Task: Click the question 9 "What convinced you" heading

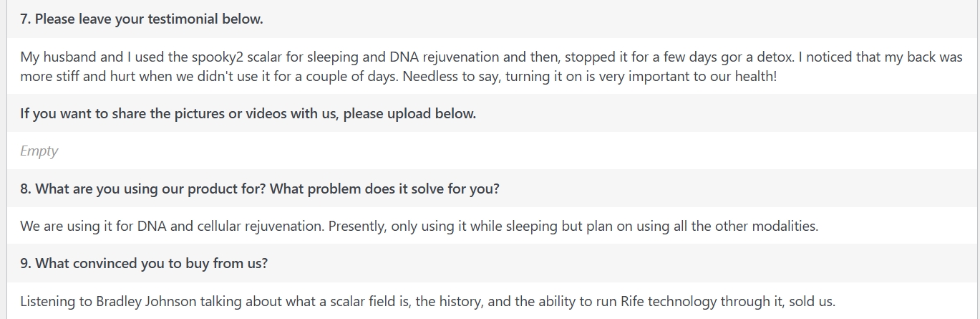Action: (x=144, y=264)
